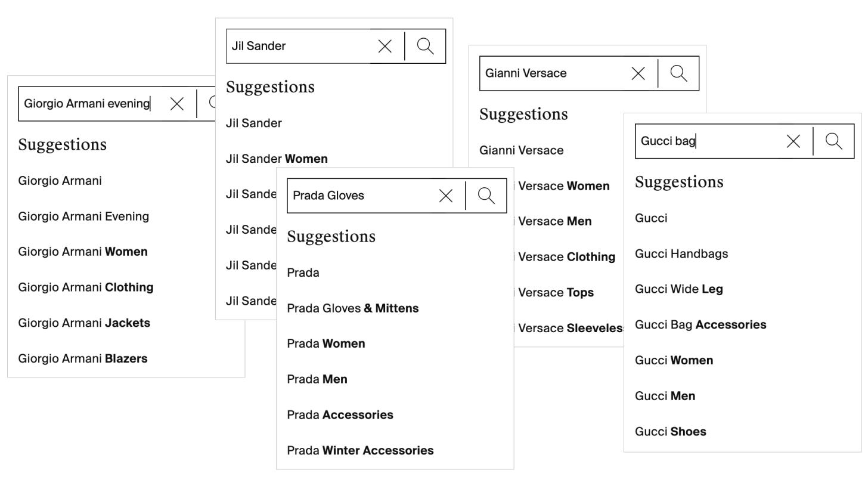
Task: Choose the Gucci Wide Leg suggestion
Action: point(679,289)
